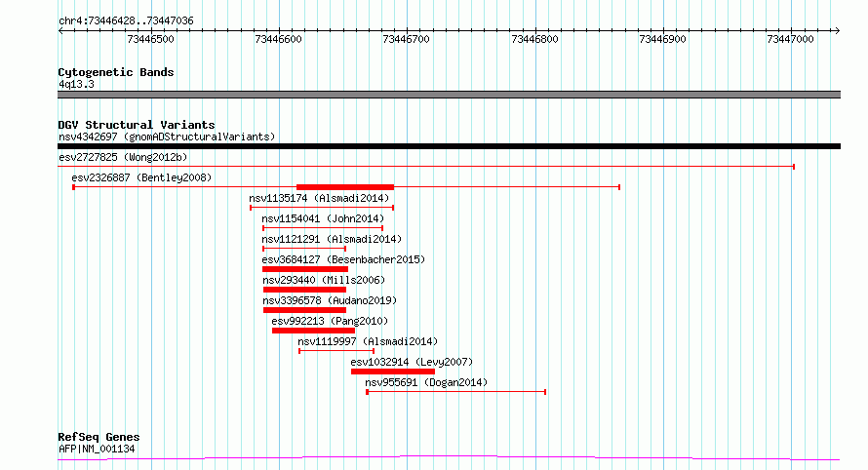This screenshot has width=868, height=470.
Task: Click ruler position 73446500
Action: [150, 39]
